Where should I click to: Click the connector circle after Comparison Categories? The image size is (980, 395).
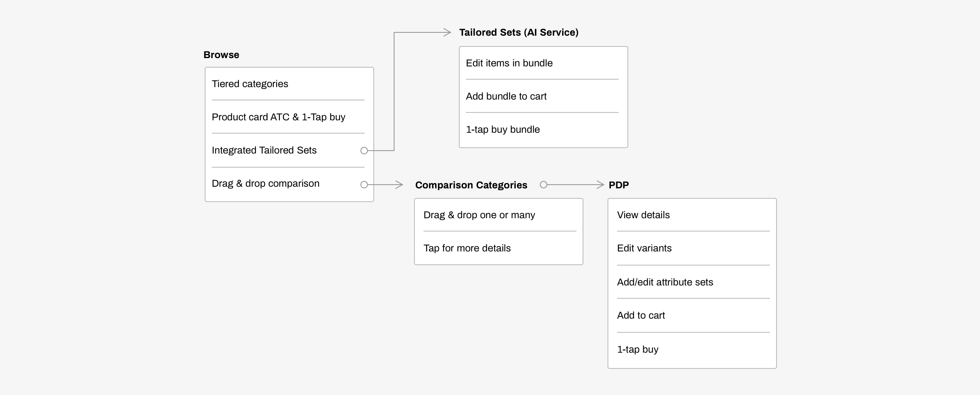tap(544, 185)
